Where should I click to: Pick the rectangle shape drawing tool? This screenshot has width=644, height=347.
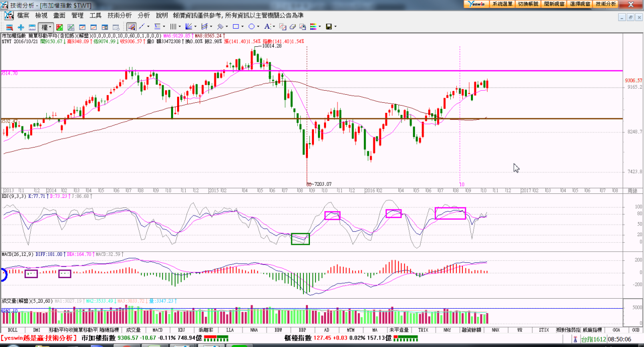(x=235, y=27)
